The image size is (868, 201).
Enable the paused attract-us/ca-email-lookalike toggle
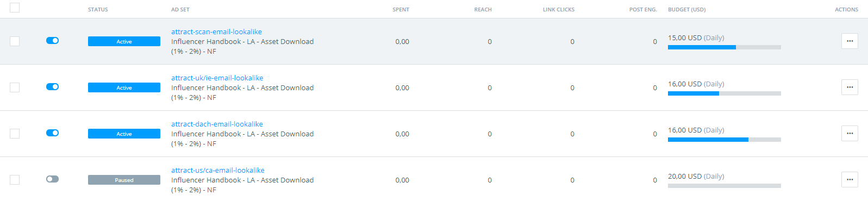pos(53,179)
